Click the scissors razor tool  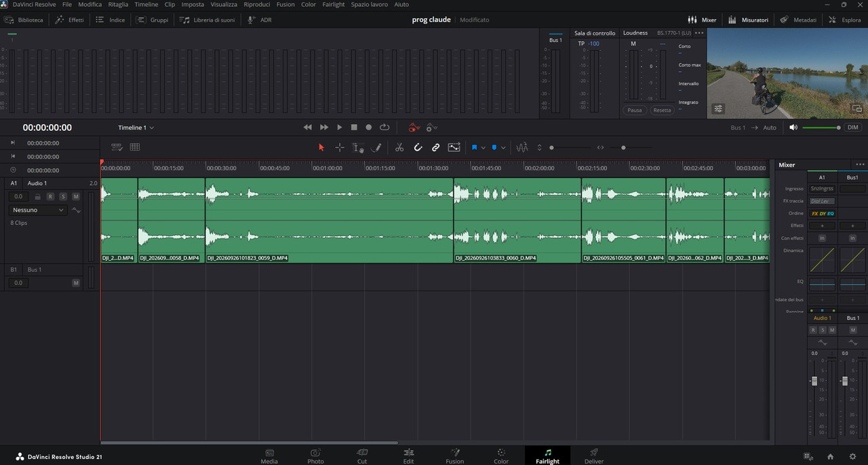coord(399,147)
